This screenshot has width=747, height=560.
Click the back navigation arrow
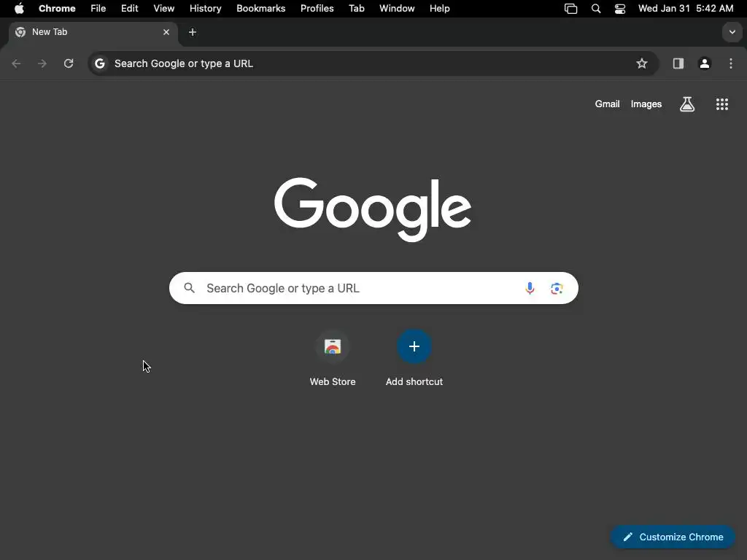pyautogui.click(x=16, y=63)
